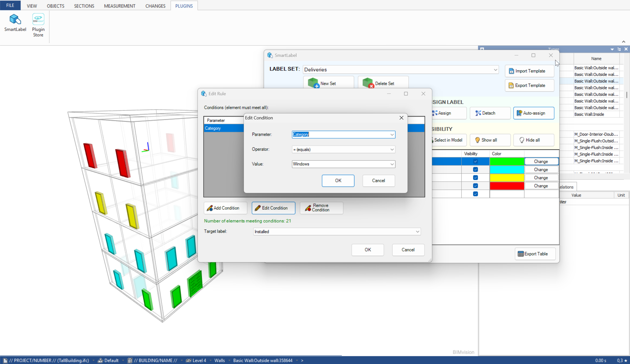Select the PLUGINS ribbon tab
630x364 pixels.
click(184, 6)
